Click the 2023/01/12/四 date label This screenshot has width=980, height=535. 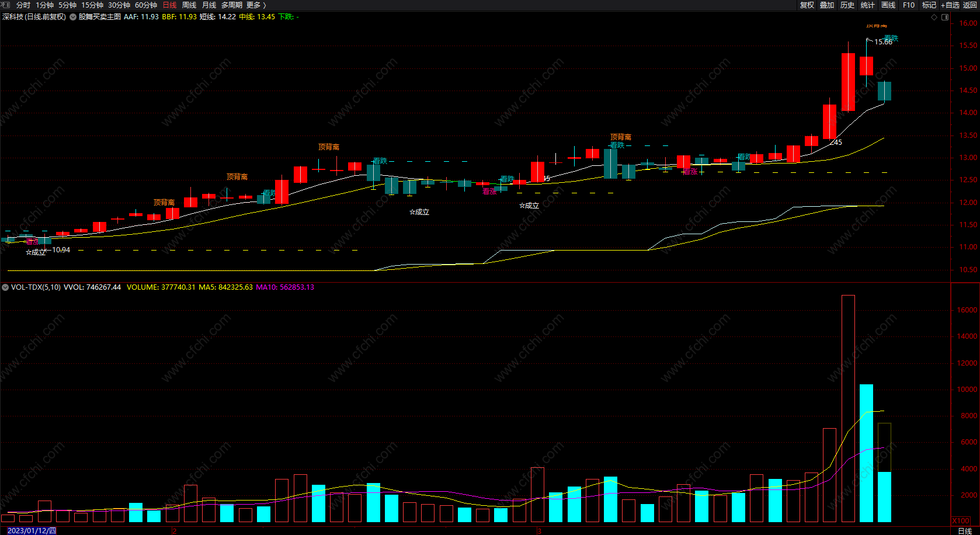pos(32,530)
